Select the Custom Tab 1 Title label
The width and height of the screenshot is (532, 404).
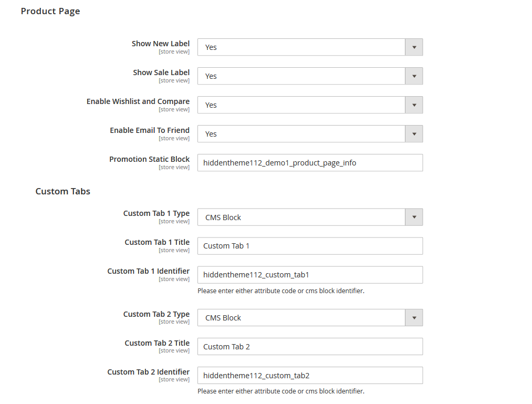[x=157, y=242]
